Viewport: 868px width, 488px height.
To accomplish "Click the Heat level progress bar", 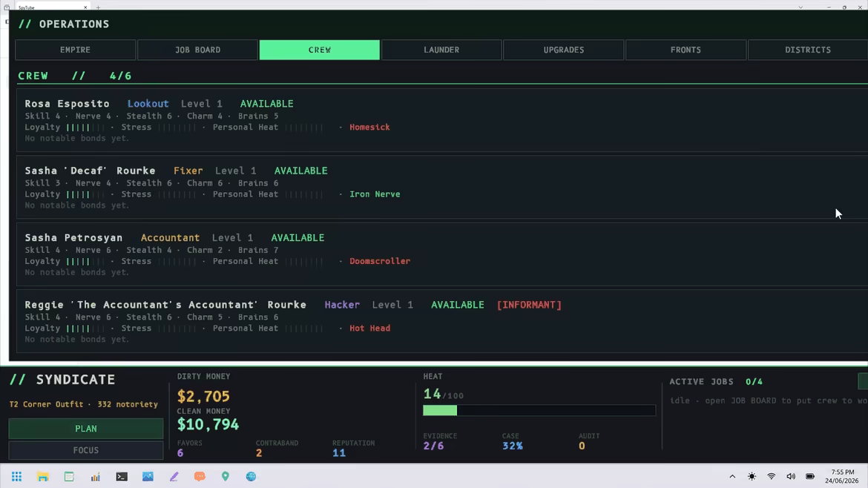I will [x=539, y=411].
